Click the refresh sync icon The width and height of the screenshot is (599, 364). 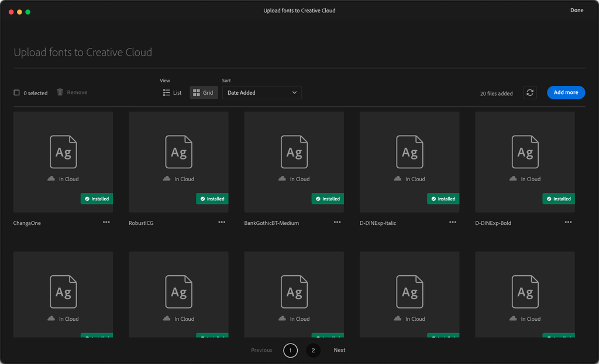coord(530,92)
